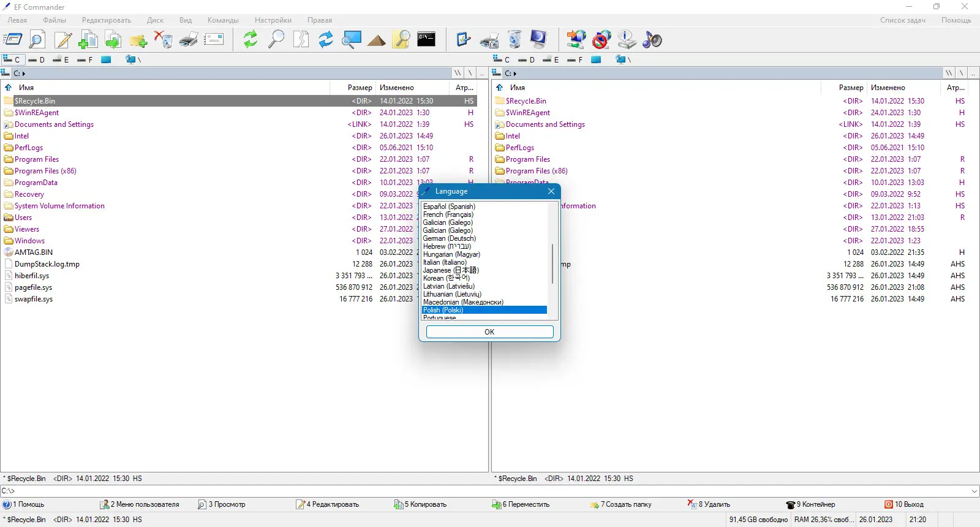Click the 8 Удалить function button

click(x=709, y=504)
